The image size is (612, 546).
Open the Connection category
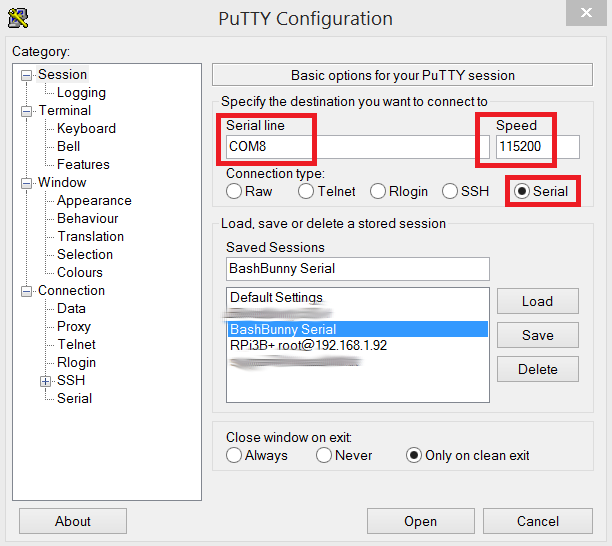[x=71, y=290]
